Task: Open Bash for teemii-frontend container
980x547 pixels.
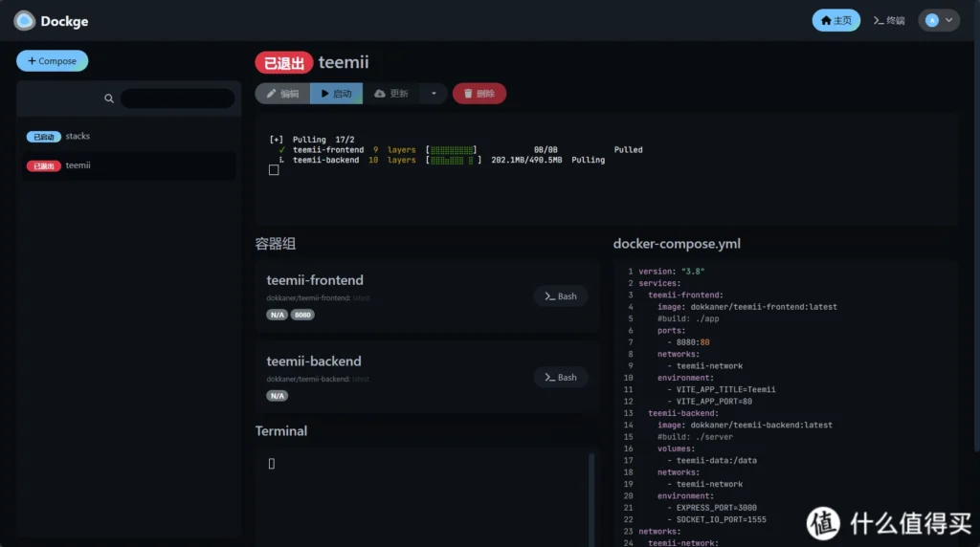Action: [561, 296]
